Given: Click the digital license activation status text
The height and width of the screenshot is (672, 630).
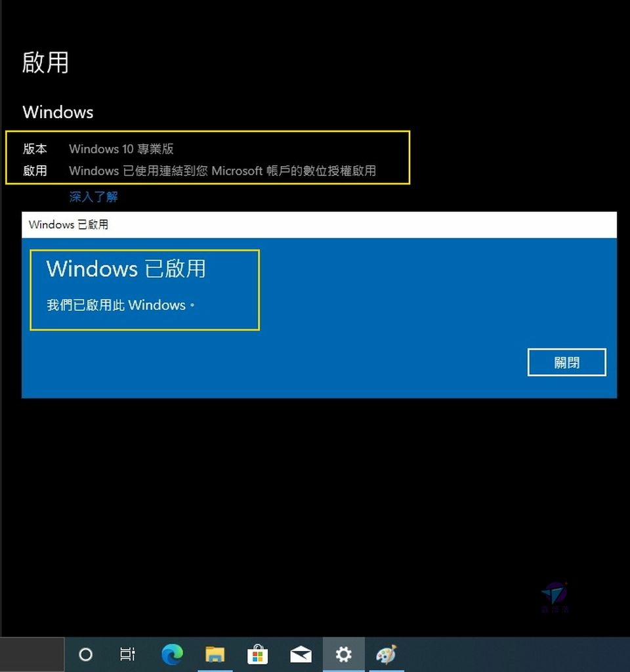Looking at the screenshot, I should (x=222, y=171).
